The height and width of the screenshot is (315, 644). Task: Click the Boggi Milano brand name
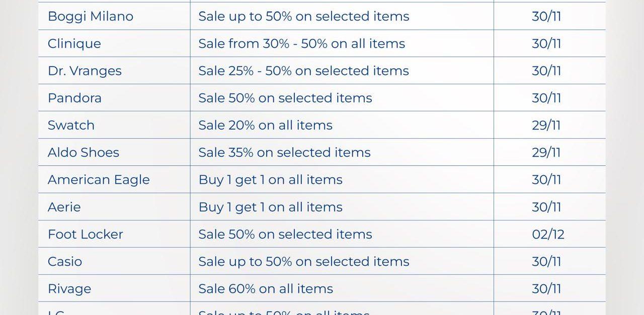pos(91,16)
